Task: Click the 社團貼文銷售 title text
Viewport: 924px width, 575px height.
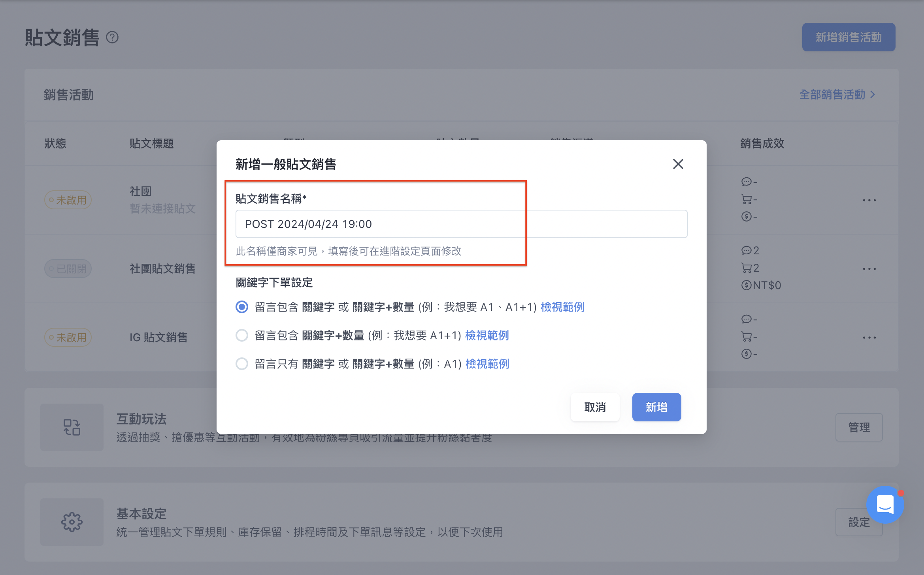Action: (x=163, y=269)
